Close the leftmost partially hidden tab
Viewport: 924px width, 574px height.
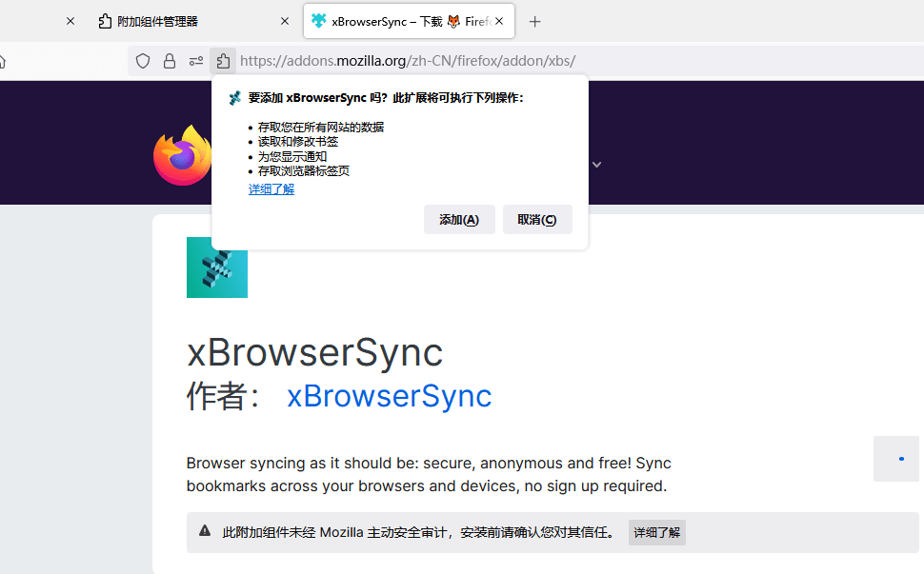coord(70,21)
